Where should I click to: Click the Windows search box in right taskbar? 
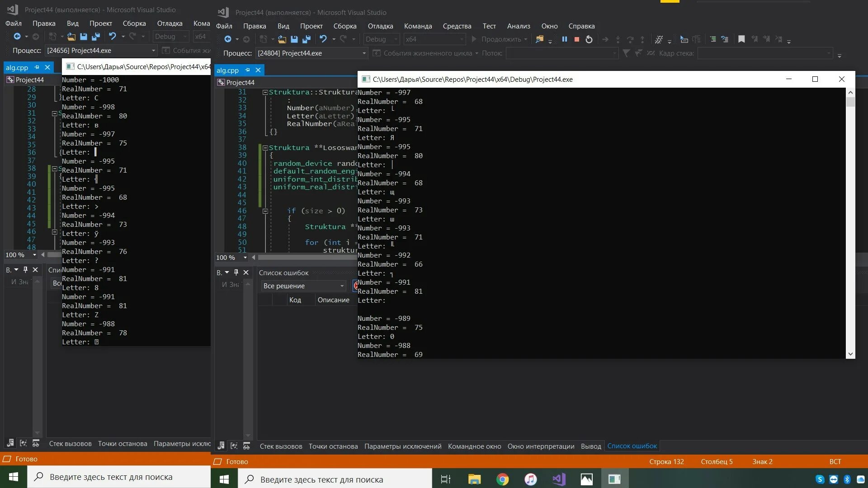coord(335,479)
